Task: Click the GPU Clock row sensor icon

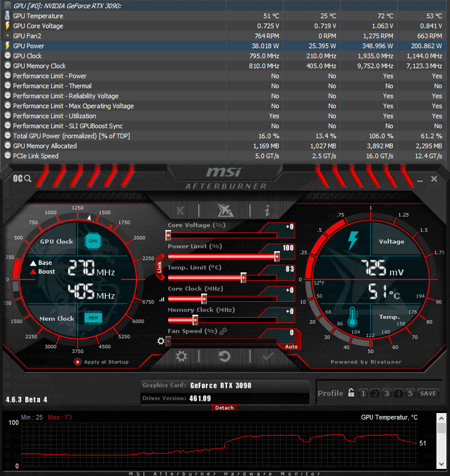Action: [8, 55]
